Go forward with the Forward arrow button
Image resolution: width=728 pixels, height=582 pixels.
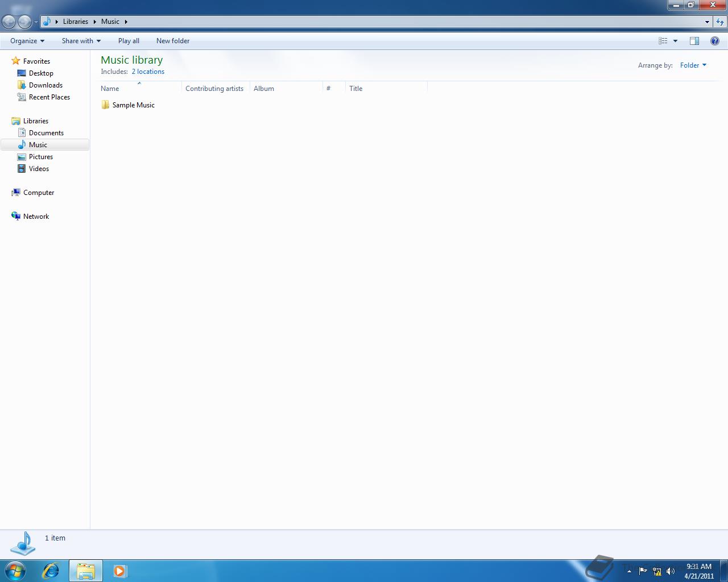tap(24, 22)
